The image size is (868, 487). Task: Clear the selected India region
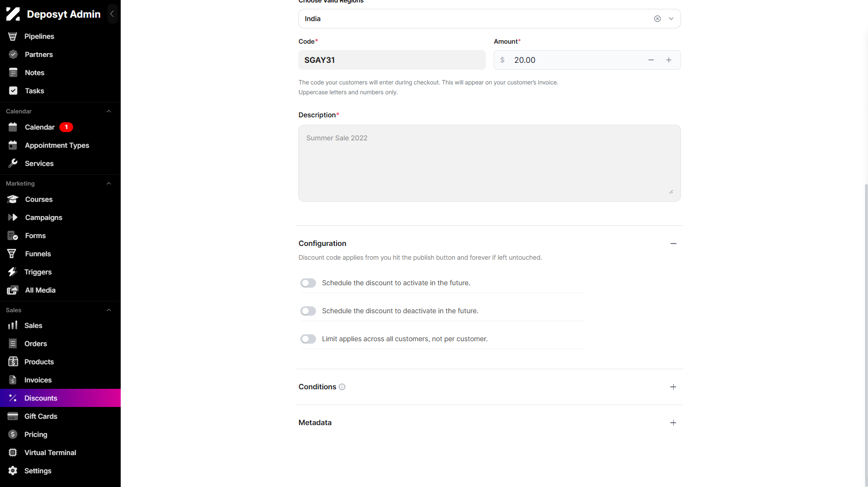(x=657, y=19)
